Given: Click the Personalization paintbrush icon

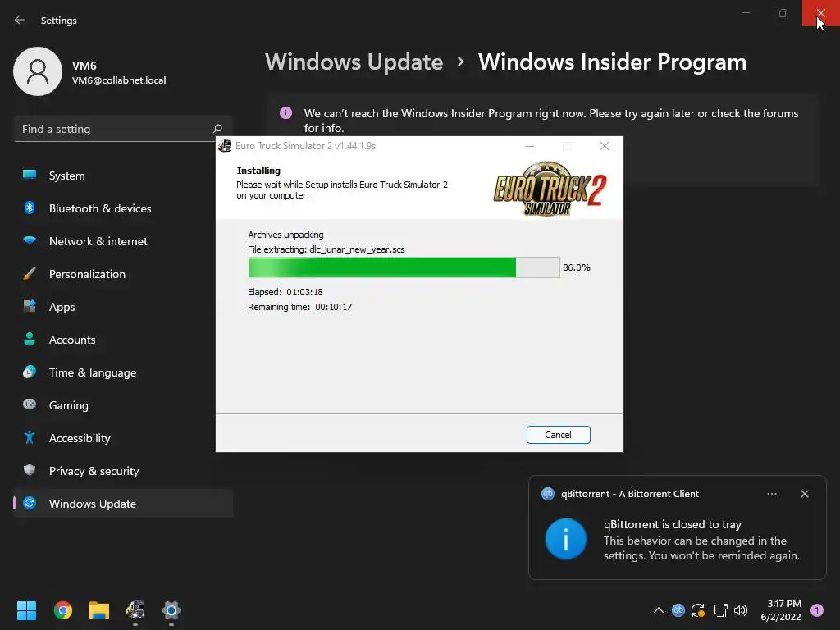Looking at the screenshot, I should coord(30,273).
